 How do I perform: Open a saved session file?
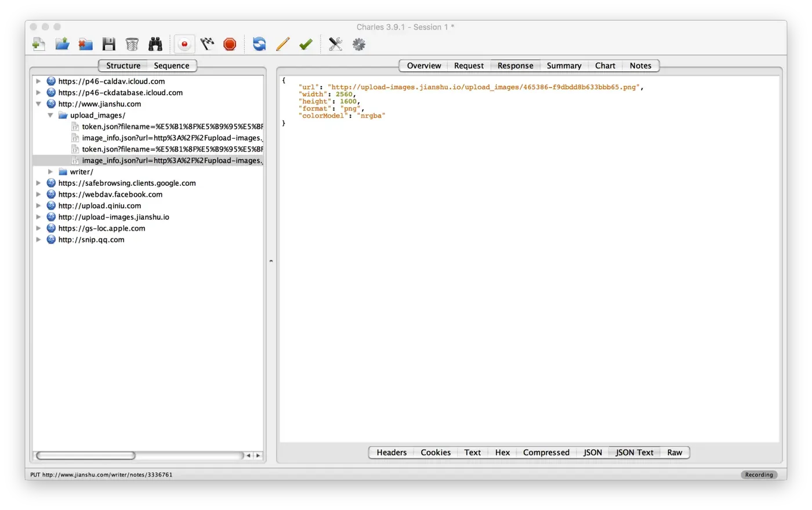62,44
